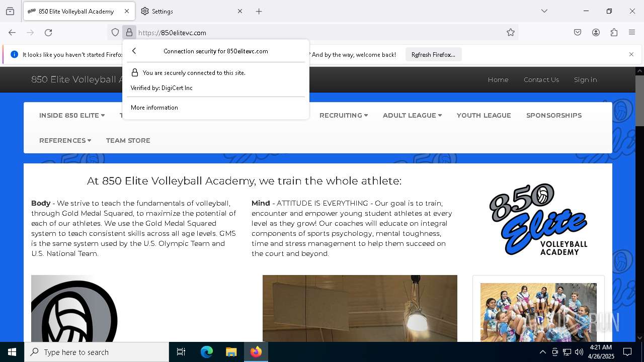This screenshot has height=362, width=644.
Task: Open the volume speaker tray icon
Action: pyautogui.click(x=579, y=352)
